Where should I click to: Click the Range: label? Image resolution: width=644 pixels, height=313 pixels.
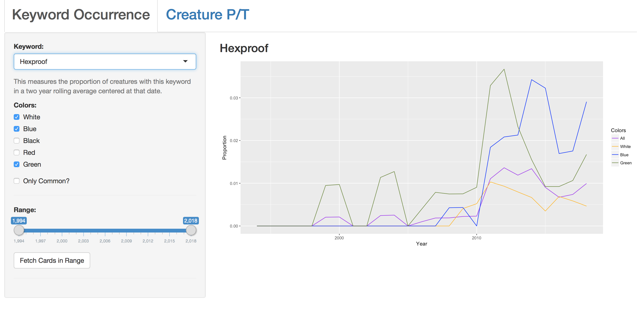(25, 210)
